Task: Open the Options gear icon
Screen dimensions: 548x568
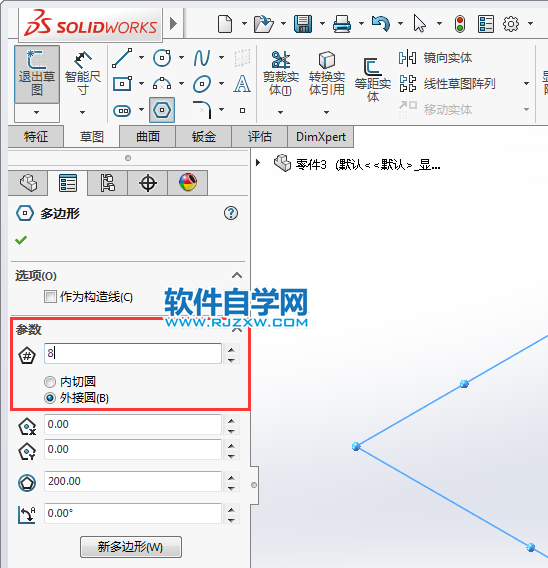Action: [511, 24]
